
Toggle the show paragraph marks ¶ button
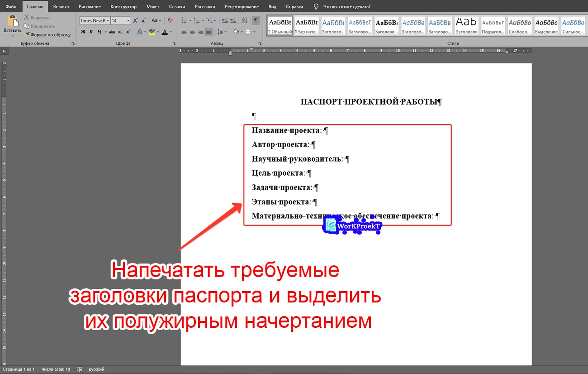256,21
